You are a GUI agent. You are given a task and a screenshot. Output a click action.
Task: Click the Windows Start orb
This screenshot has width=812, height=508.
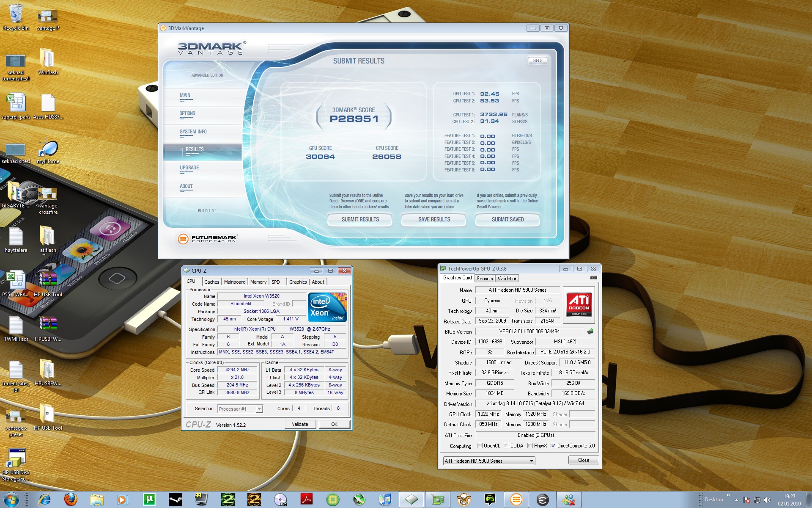(x=11, y=500)
